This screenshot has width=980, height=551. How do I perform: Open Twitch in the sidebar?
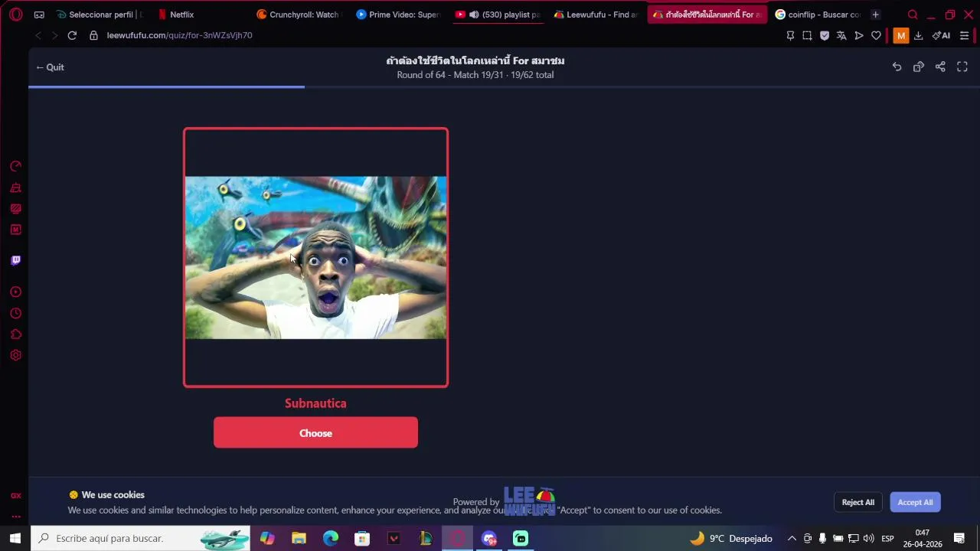15,260
